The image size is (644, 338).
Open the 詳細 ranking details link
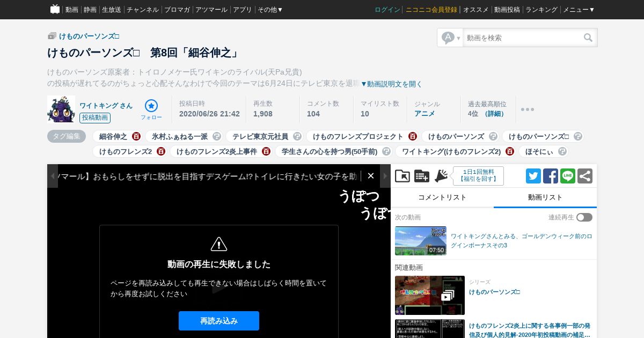(x=495, y=114)
